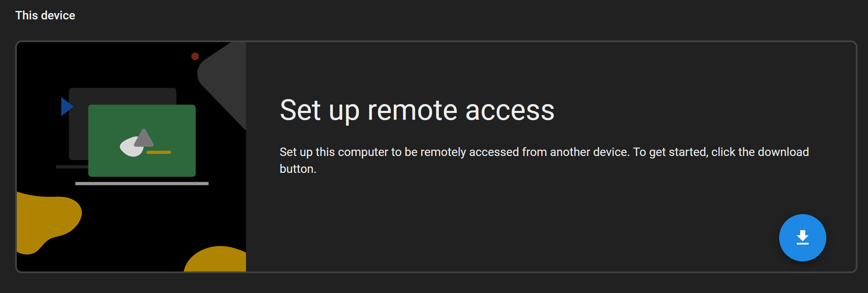Click the orange line on the green screen
Viewport: 868px width, 293px height.
(x=159, y=152)
